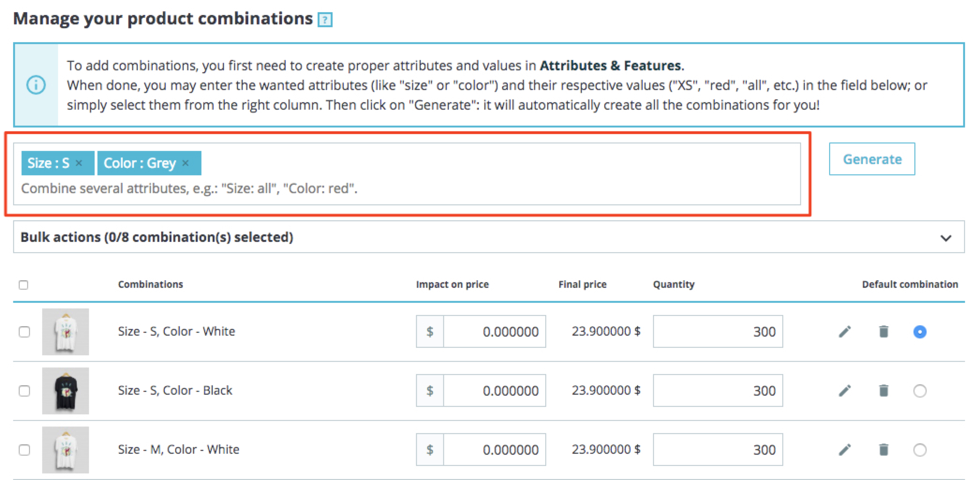Remove the Color : Grey attribute tag
The image size is (980, 480).
pos(186,163)
